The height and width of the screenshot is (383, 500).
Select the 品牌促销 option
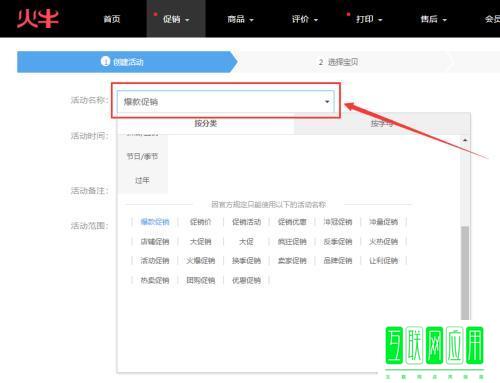(338, 260)
